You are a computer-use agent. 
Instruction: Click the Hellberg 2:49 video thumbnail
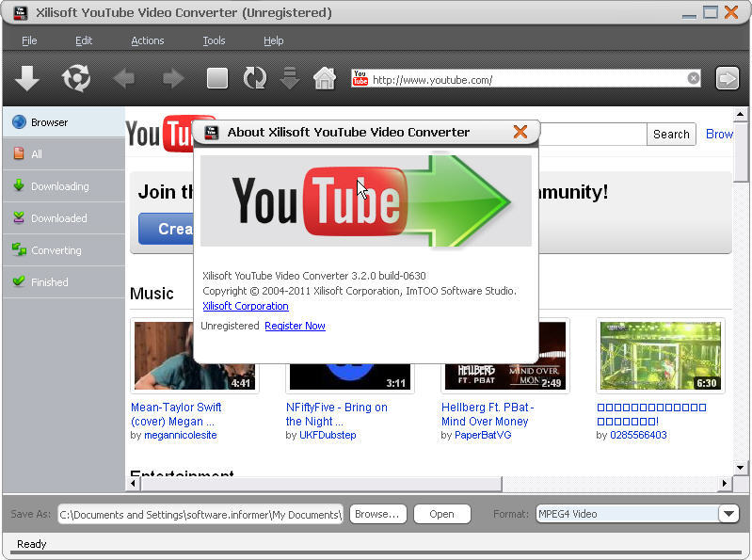[x=505, y=376]
